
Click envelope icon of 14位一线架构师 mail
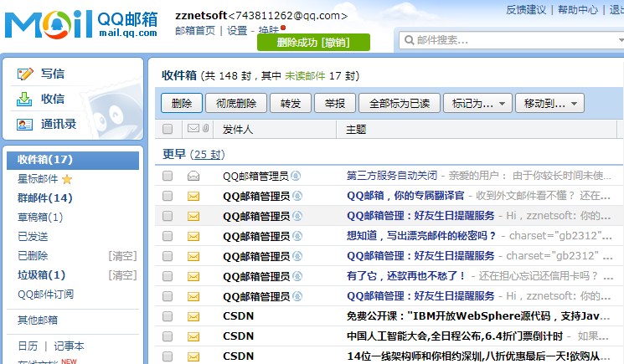pos(193,356)
